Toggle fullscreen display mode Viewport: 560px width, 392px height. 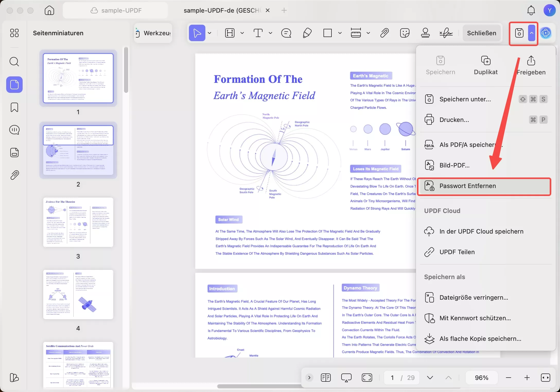[x=367, y=378]
